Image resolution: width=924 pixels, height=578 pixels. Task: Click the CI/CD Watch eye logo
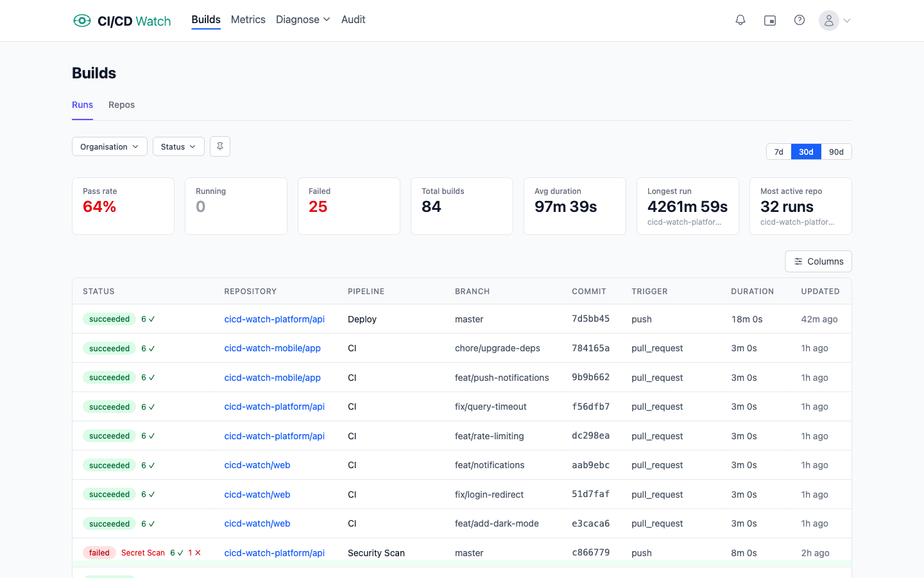82,21
